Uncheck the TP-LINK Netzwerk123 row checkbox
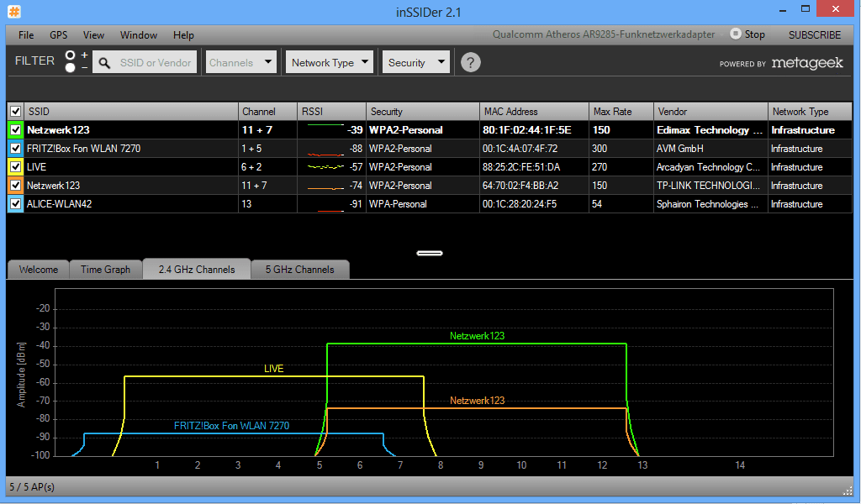Image resolution: width=861 pixels, height=504 pixels. point(15,186)
